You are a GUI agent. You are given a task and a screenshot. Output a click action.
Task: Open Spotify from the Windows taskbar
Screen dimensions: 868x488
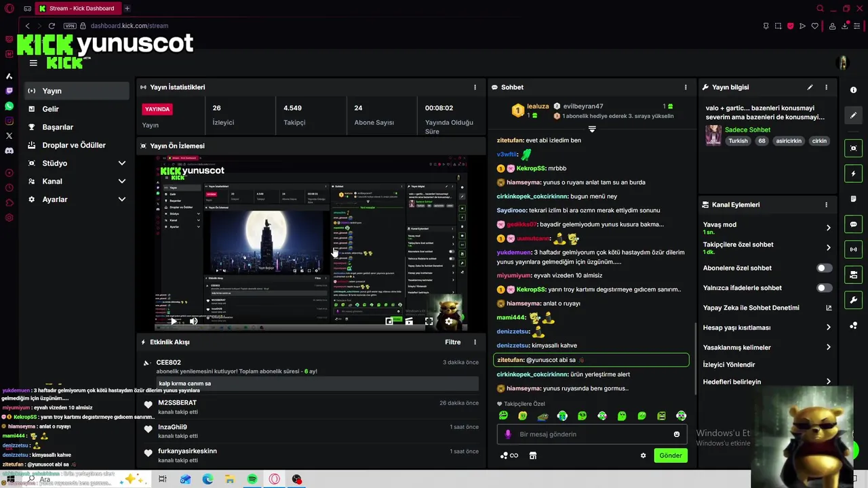point(252,479)
